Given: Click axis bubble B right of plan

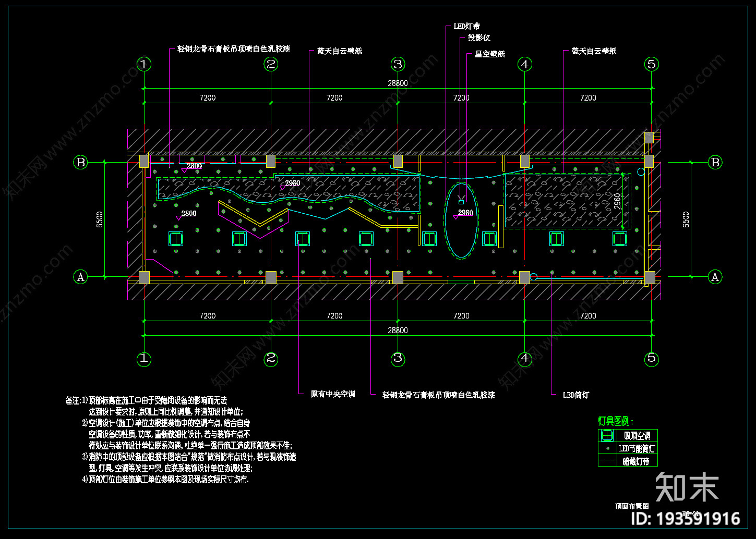Looking at the screenshot, I should [715, 162].
